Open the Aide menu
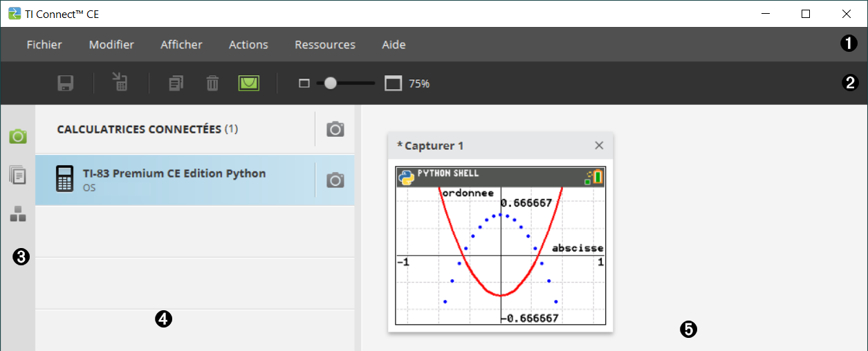868x351 pixels. 394,45
